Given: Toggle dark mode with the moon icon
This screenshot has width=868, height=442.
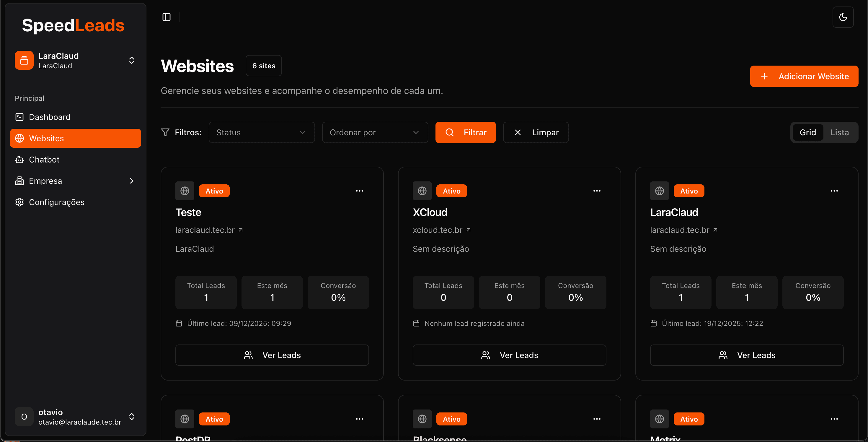Looking at the screenshot, I should (843, 17).
